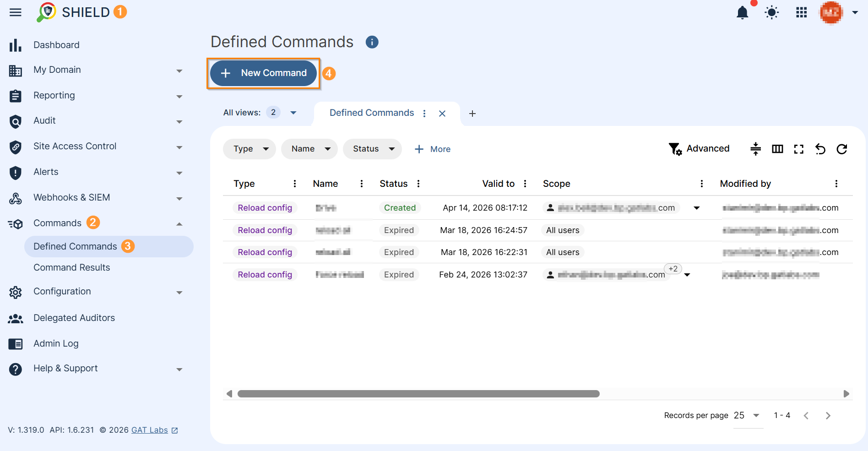
Task: Open the info tooltip beside Defined Commands title
Action: point(372,42)
